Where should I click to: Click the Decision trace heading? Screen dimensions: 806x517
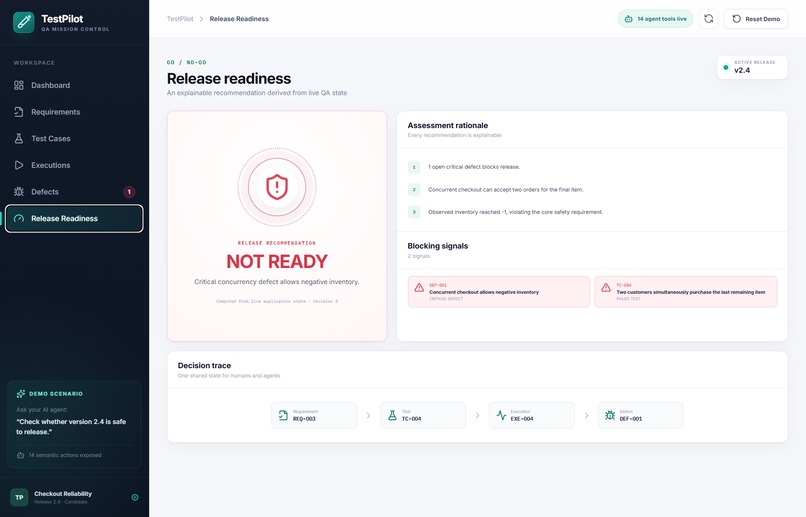[204, 365]
